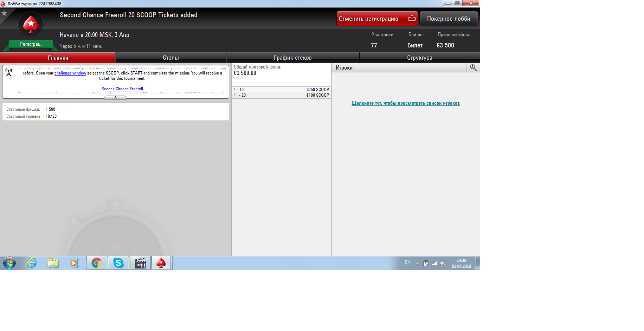Click the spade icon in title bar
644x331 pixels.
(3, 4)
